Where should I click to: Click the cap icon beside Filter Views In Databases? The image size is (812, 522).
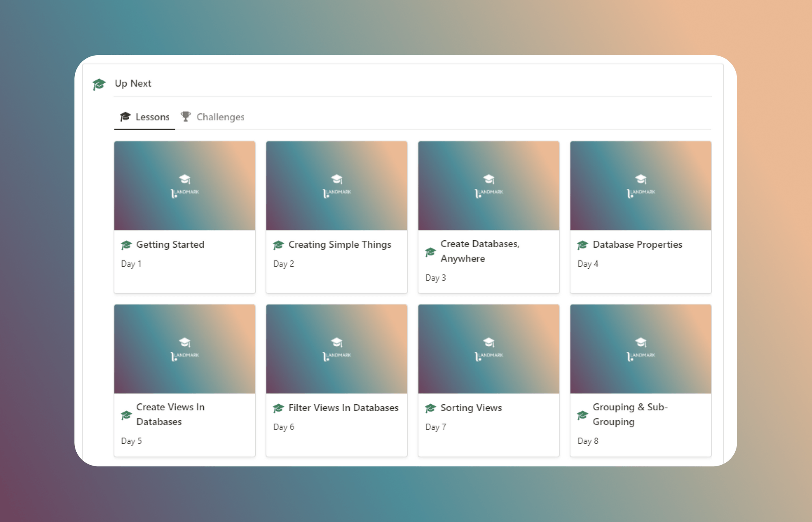[x=278, y=408]
